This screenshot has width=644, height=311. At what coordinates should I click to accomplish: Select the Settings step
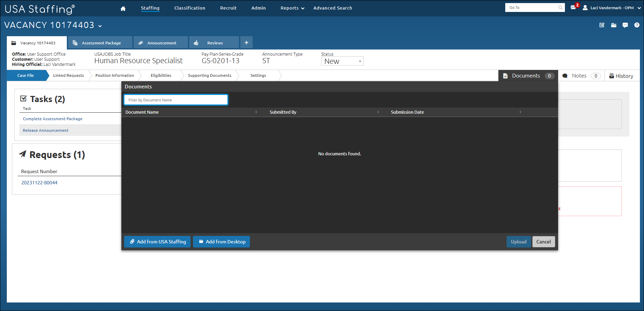(x=258, y=75)
